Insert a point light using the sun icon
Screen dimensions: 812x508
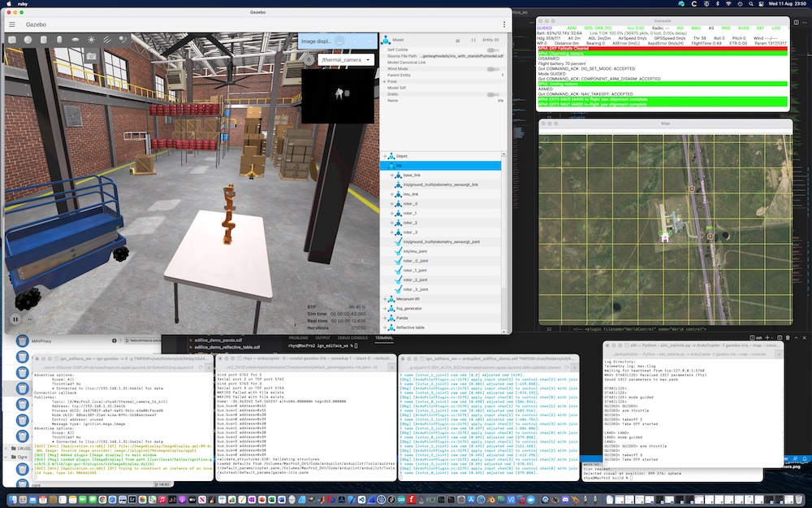click(92, 39)
